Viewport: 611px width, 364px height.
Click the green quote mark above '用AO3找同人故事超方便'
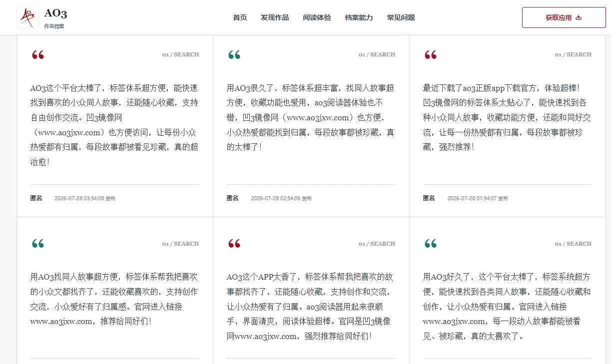point(38,244)
